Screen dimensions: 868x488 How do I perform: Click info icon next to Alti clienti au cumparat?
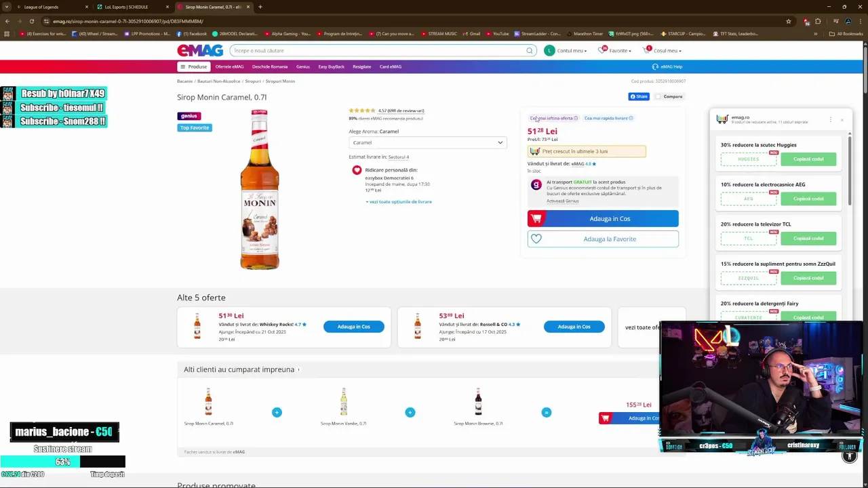tap(298, 369)
